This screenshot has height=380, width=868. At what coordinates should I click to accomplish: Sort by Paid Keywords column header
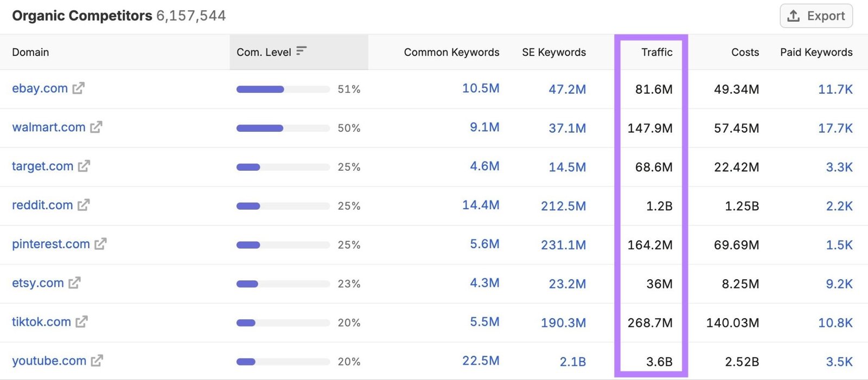coord(816,52)
